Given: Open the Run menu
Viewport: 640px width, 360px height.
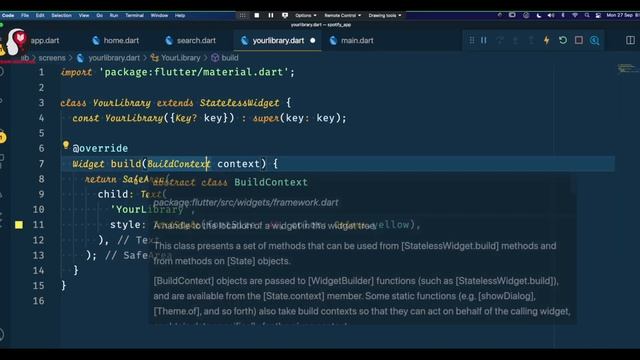Looking at the screenshot, I should tap(114, 16).
